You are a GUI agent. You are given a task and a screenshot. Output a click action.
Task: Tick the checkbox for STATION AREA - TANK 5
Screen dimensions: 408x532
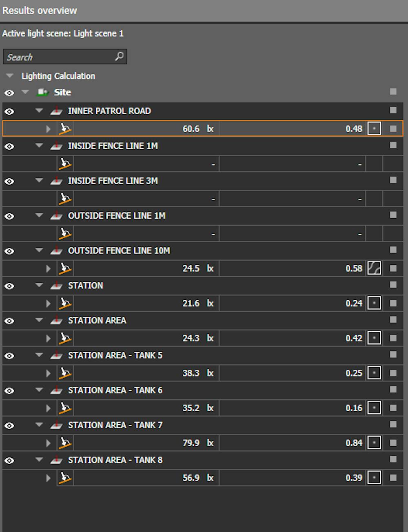coord(393,355)
